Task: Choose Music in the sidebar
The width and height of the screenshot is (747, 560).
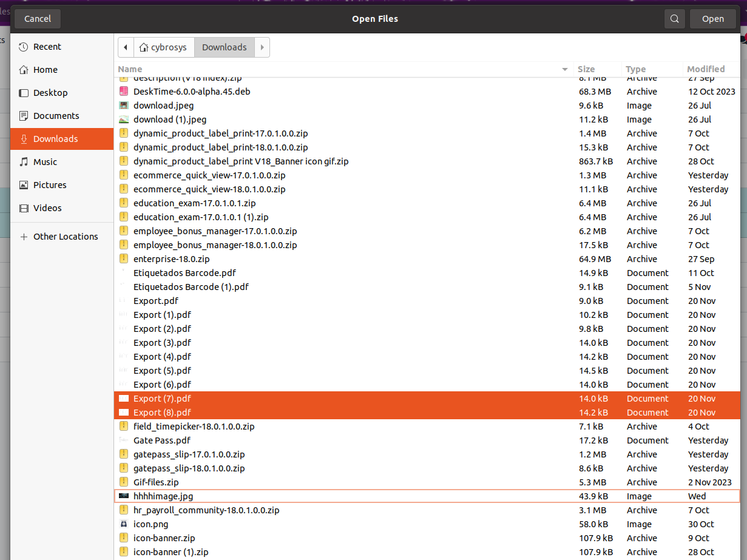Action: pyautogui.click(x=62, y=162)
